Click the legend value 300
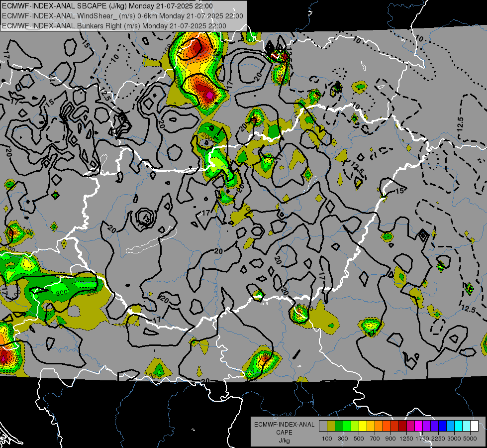The width and height of the screenshot is (487, 448). click(343, 439)
